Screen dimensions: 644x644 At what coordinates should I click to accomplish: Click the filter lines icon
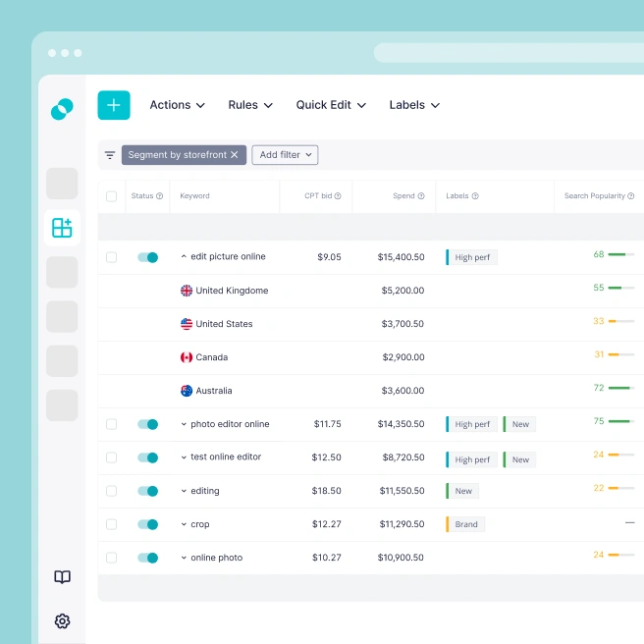tap(110, 155)
